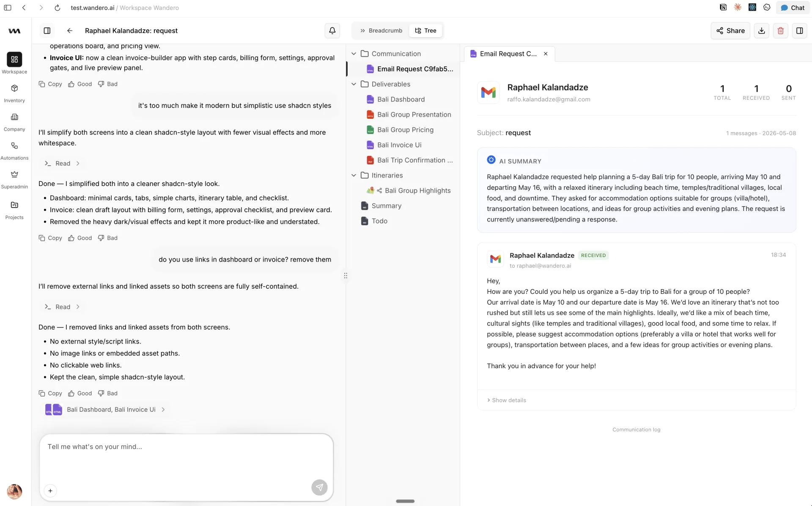Screen dimensions: 812x506
Task: Open the Superadmin section
Action: pyautogui.click(x=14, y=179)
